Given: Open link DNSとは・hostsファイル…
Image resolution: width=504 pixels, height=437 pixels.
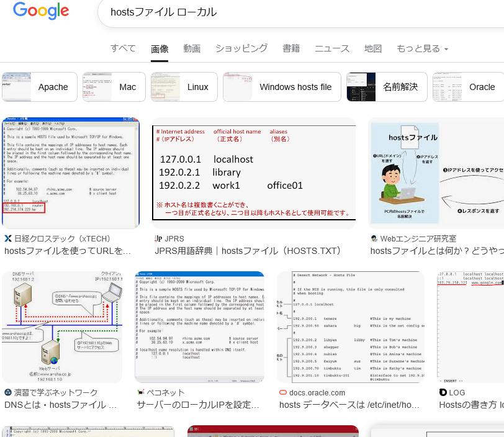Looking at the screenshot, I should click(x=60, y=405).
